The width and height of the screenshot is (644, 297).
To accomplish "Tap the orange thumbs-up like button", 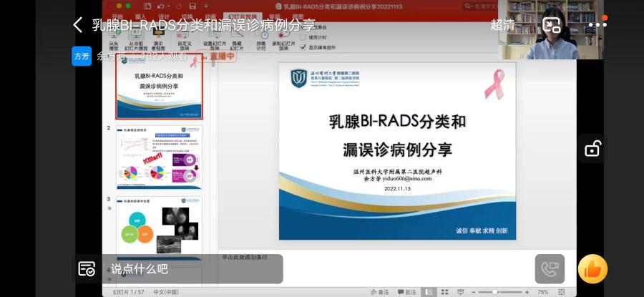I will (x=592, y=269).
